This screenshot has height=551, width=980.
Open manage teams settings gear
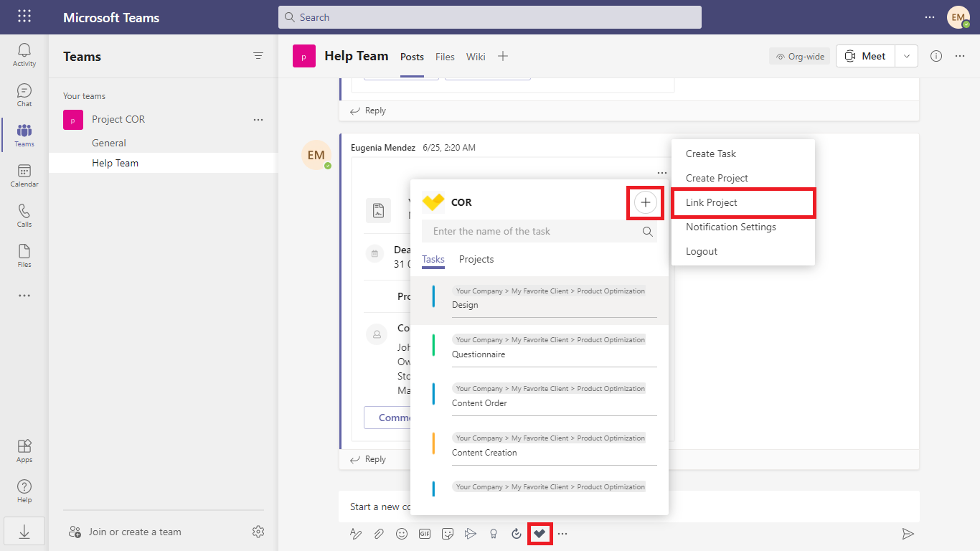[x=258, y=532]
